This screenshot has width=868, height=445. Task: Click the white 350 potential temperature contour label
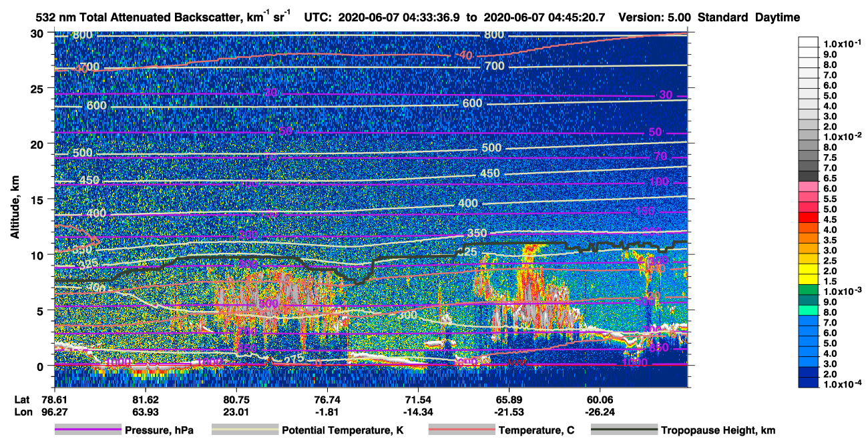[x=477, y=233]
